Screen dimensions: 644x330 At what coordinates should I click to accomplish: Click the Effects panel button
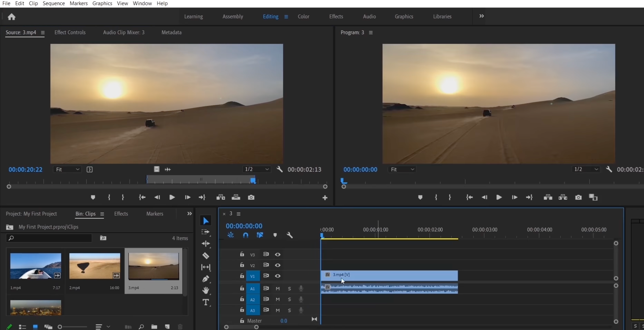pyautogui.click(x=121, y=213)
